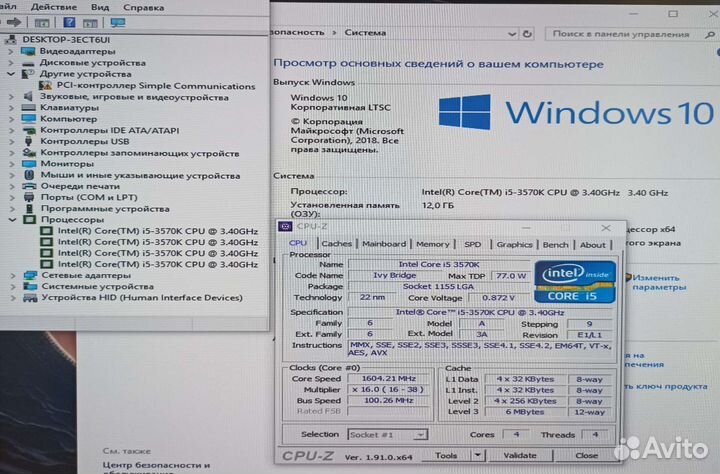The height and width of the screenshot is (474, 720).
Task: Click the Intel Core i5 logo in CPU-Z
Action: pos(575,282)
